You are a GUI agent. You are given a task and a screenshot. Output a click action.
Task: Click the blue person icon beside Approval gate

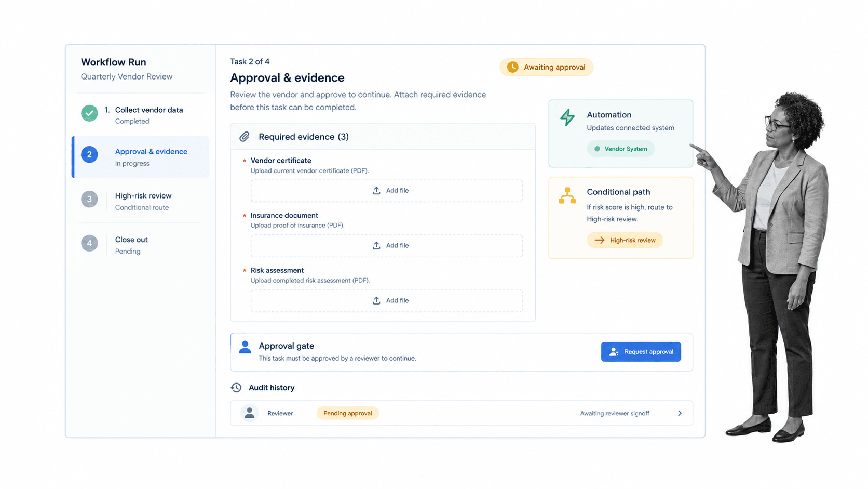point(245,347)
